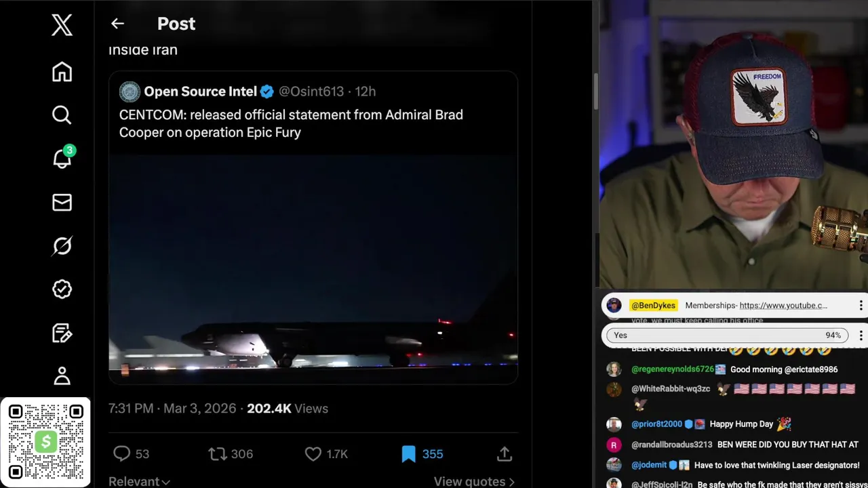
Task: Click the back arrow beside Post
Action: pos(117,24)
